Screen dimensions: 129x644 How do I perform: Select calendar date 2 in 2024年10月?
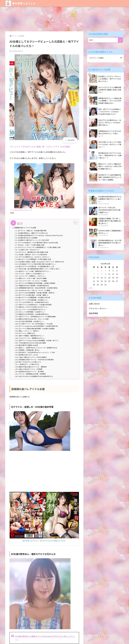click(101, 271)
